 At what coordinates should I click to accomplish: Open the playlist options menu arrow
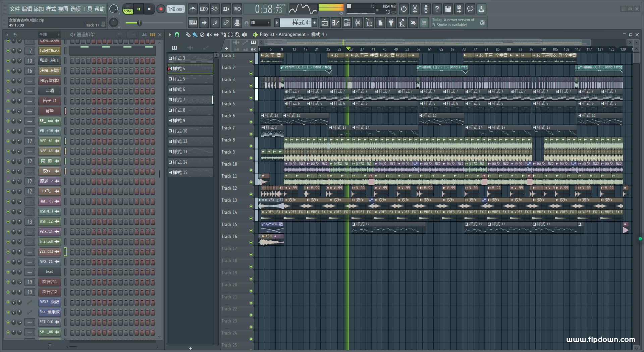[x=170, y=35]
